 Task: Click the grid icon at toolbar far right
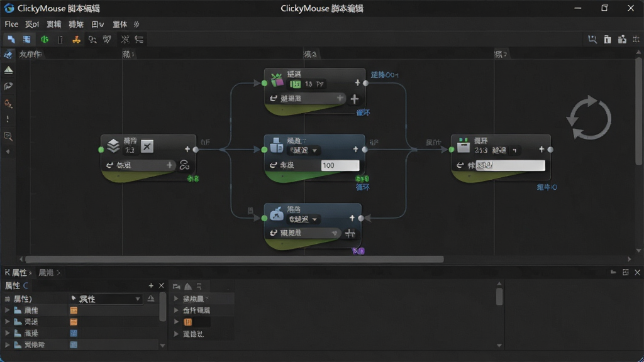tap(636, 40)
